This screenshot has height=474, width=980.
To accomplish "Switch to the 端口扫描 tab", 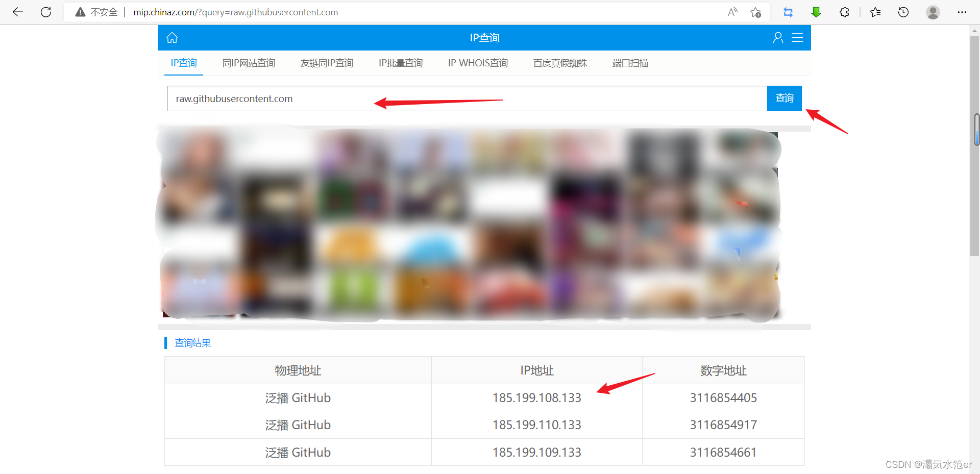I will 630,63.
